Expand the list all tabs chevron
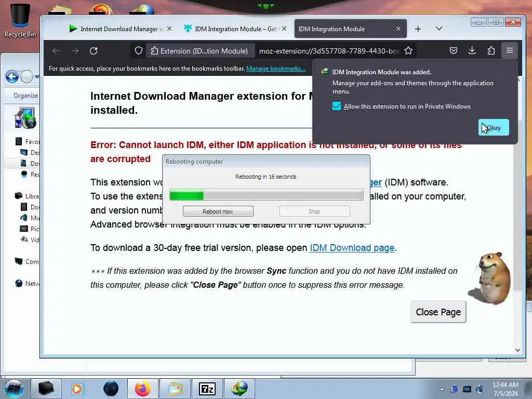Viewport: 532px width, 399px height. click(x=438, y=29)
